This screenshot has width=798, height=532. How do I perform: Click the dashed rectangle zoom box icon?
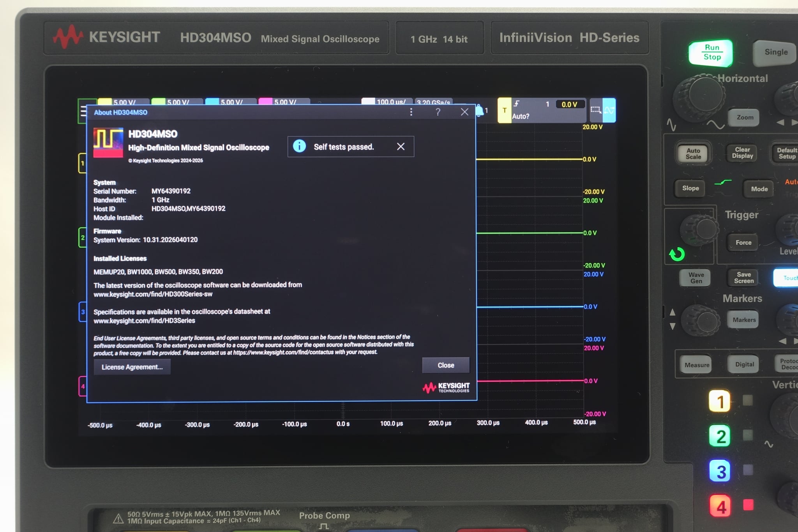point(596,110)
